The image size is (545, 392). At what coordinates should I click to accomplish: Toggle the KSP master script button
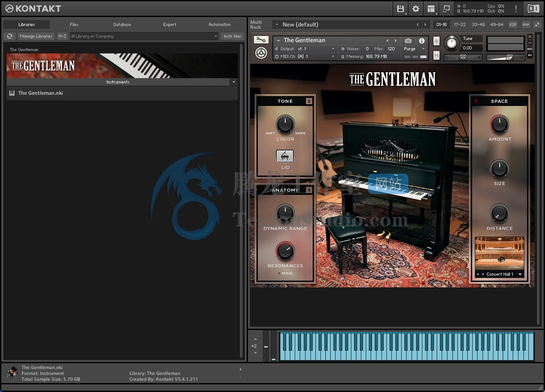coord(513,25)
